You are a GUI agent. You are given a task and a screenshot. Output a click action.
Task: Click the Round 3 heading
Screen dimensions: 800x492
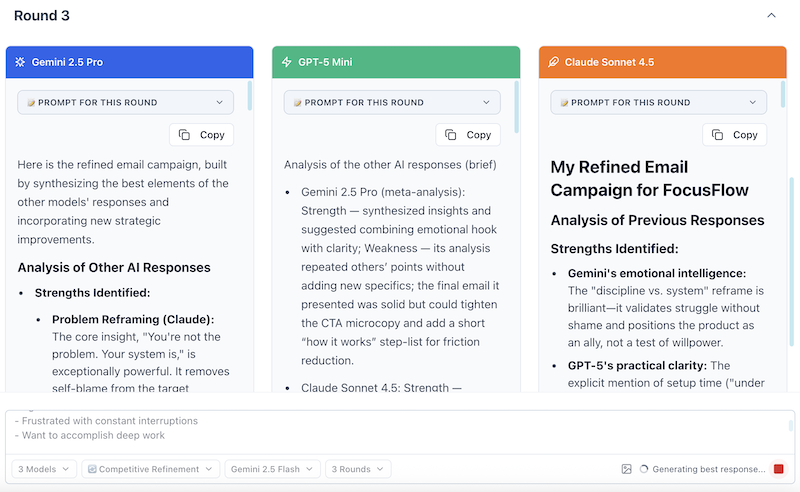(42, 16)
